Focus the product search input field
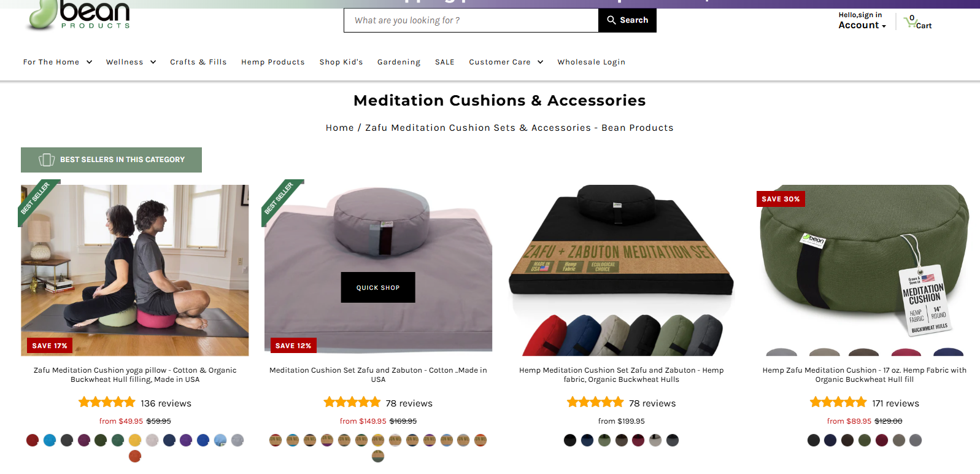This screenshot has width=980, height=474. point(471,20)
